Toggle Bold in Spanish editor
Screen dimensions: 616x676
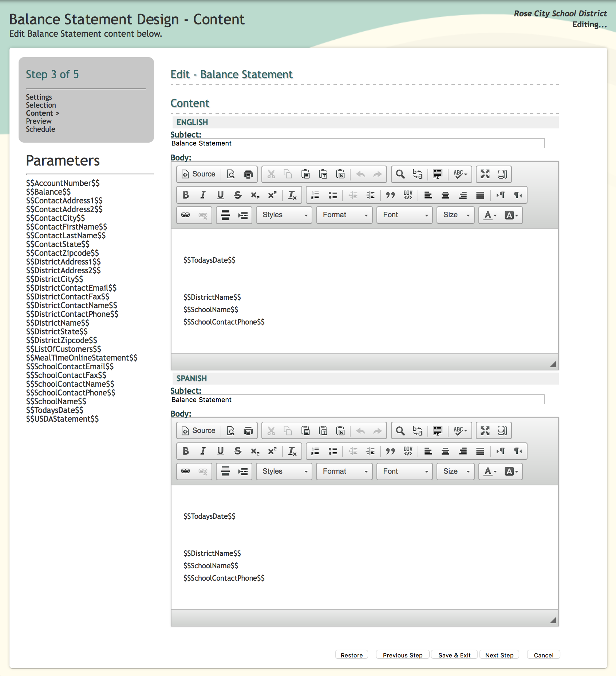click(186, 451)
